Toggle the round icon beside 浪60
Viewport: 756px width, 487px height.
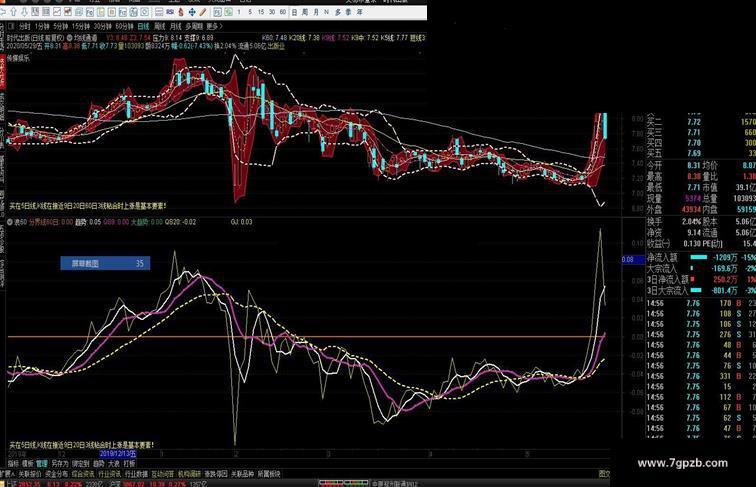tap(10, 222)
